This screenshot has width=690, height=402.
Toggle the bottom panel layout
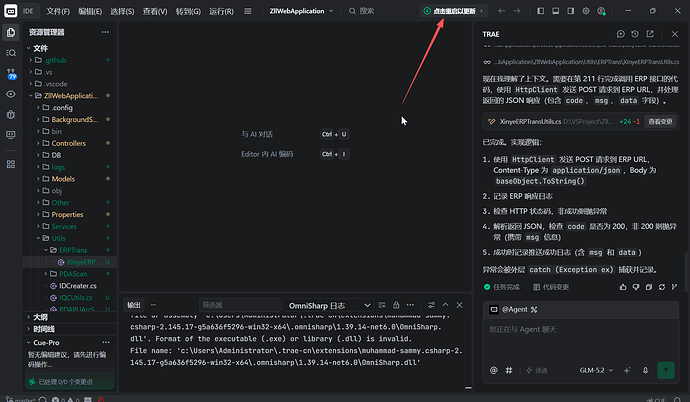click(x=556, y=11)
